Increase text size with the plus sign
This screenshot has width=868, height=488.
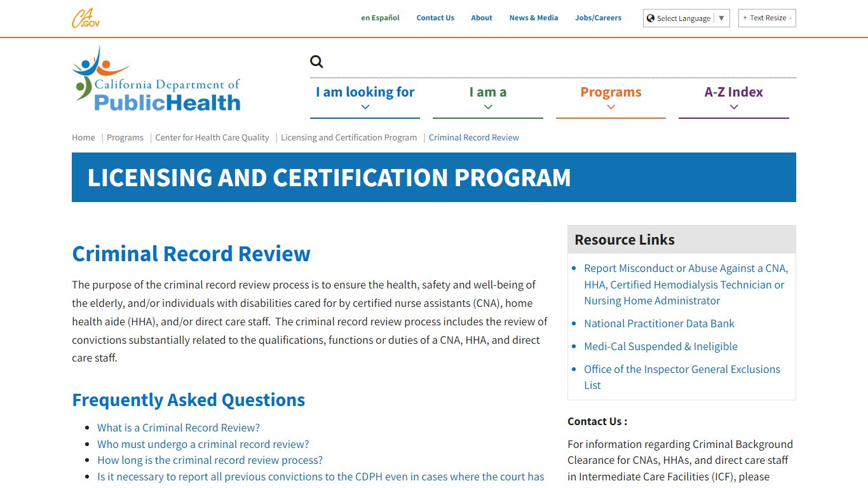point(745,18)
